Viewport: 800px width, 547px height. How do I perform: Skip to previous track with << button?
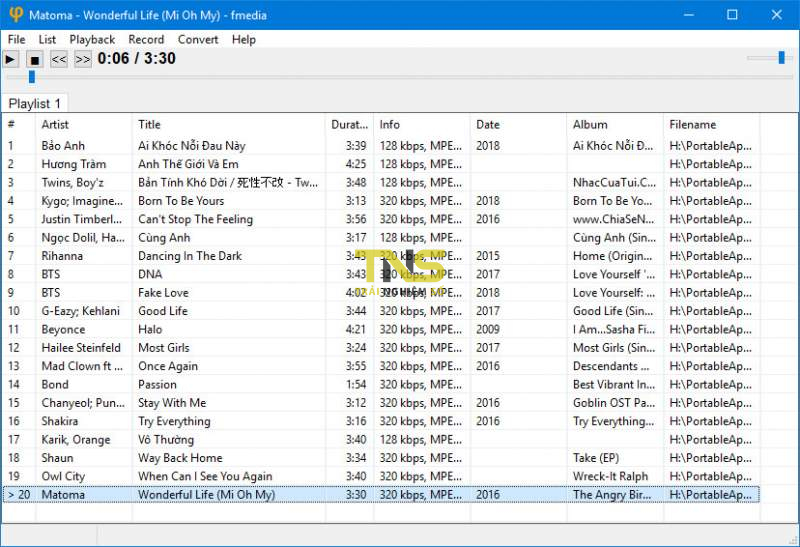59,59
